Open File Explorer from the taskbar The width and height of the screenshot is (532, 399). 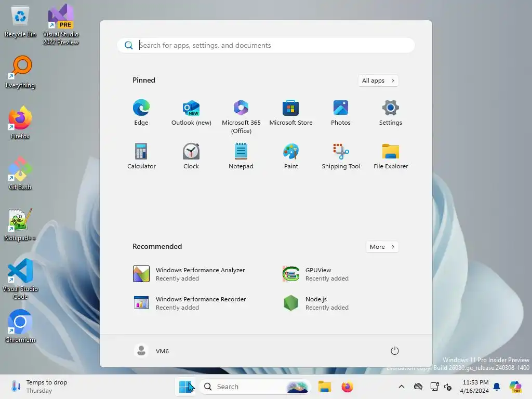(x=324, y=387)
